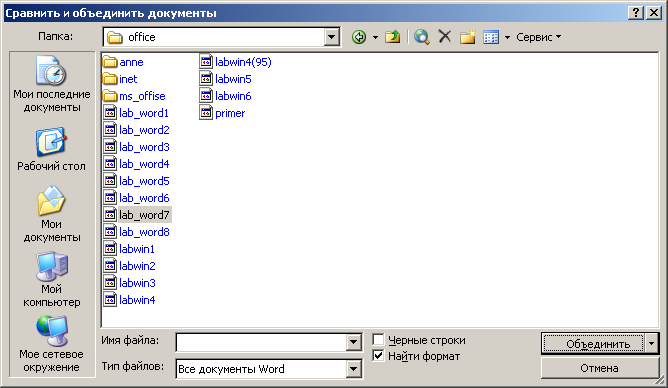668x388 pixels.
Task: Select the inet folder
Action: [x=120, y=79]
